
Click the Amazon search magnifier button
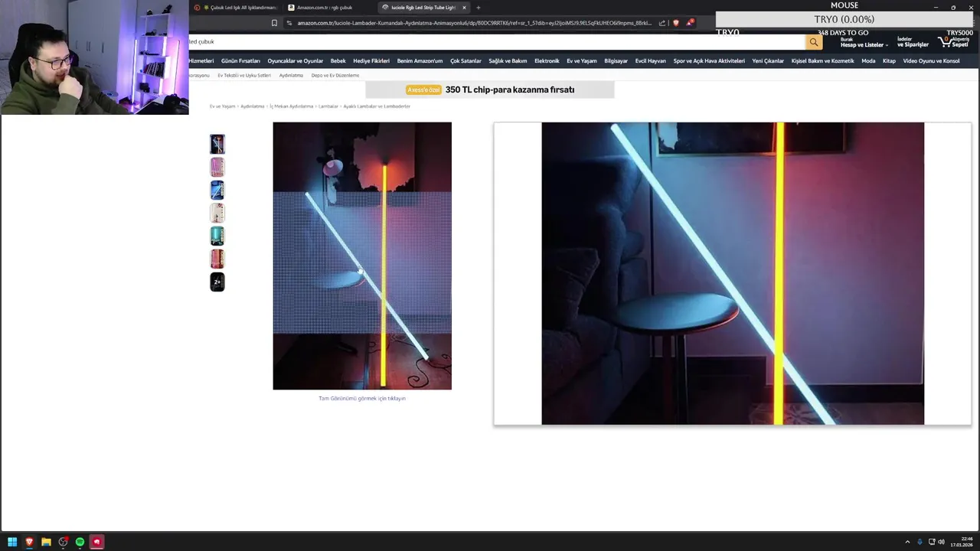tap(814, 42)
